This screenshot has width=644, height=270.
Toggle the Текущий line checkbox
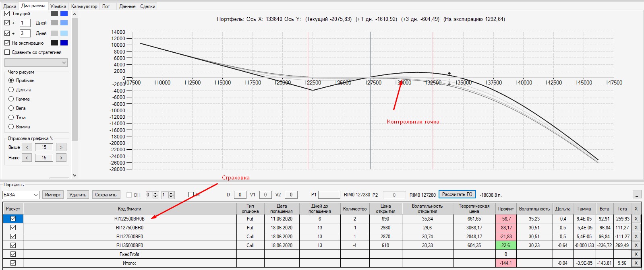point(7,13)
